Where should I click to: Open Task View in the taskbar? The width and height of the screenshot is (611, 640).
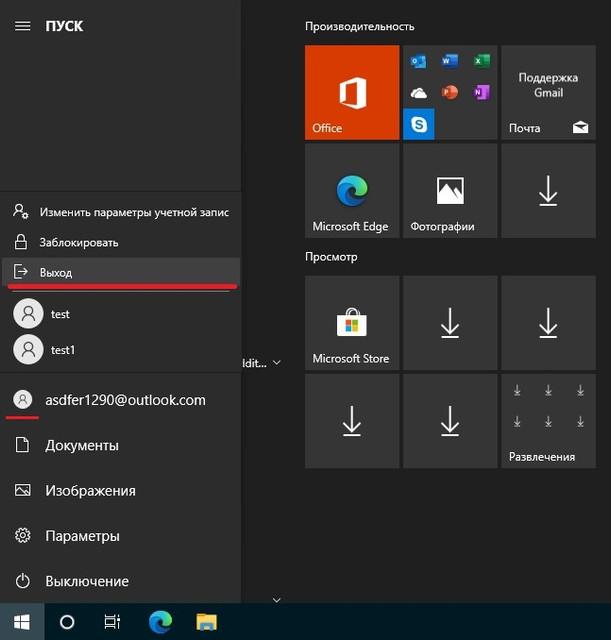[112, 622]
